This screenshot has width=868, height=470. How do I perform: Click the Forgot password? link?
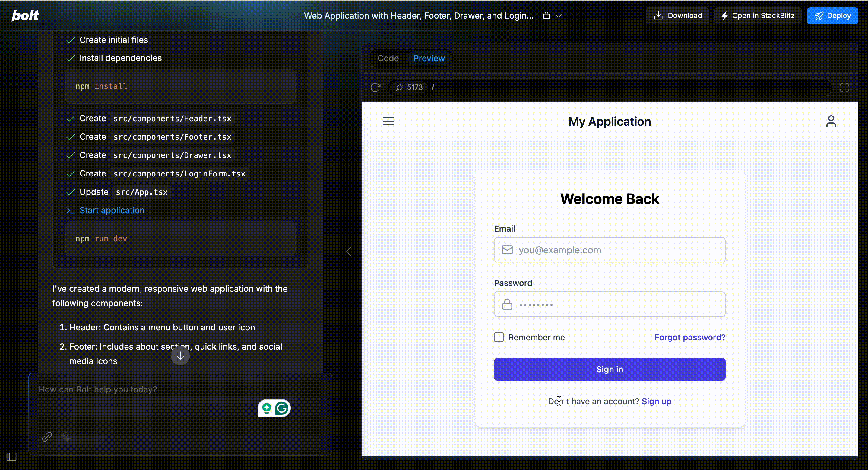pyautogui.click(x=689, y=337)
